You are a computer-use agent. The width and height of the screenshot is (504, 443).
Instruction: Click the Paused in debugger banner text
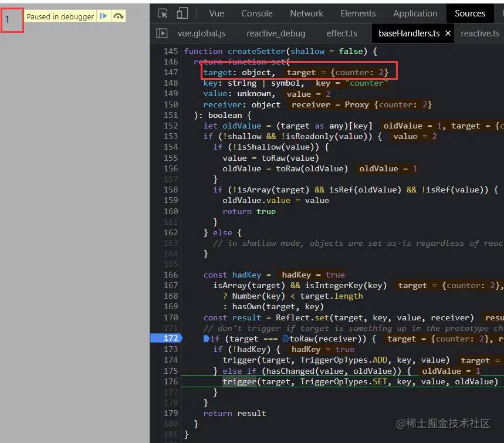(60, 16)
